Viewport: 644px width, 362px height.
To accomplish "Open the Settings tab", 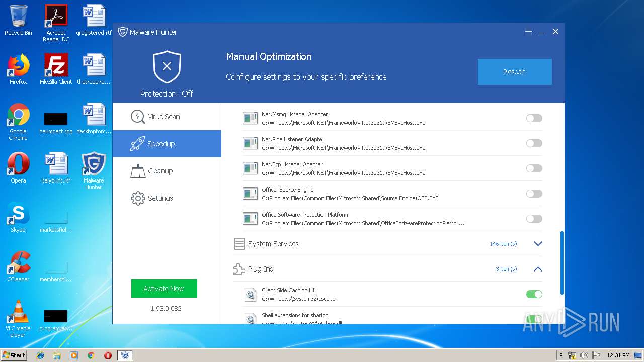I will [167, 198].
